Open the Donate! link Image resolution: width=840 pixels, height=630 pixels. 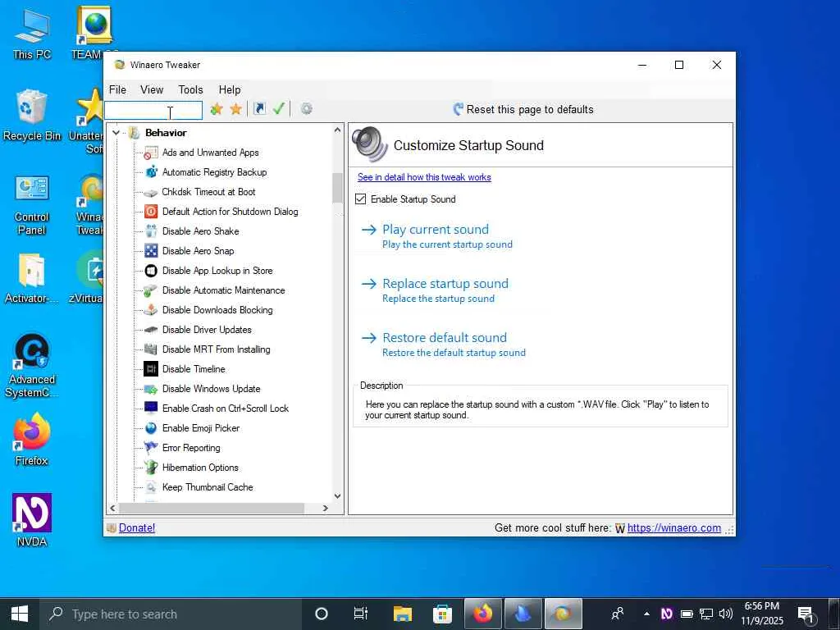[x=137, y=527]
